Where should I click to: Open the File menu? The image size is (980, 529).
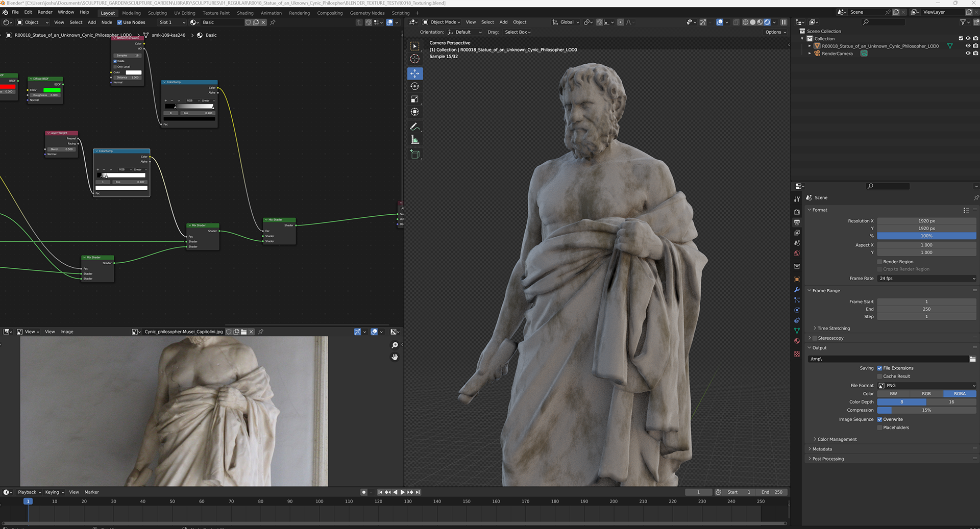(15, 12)
